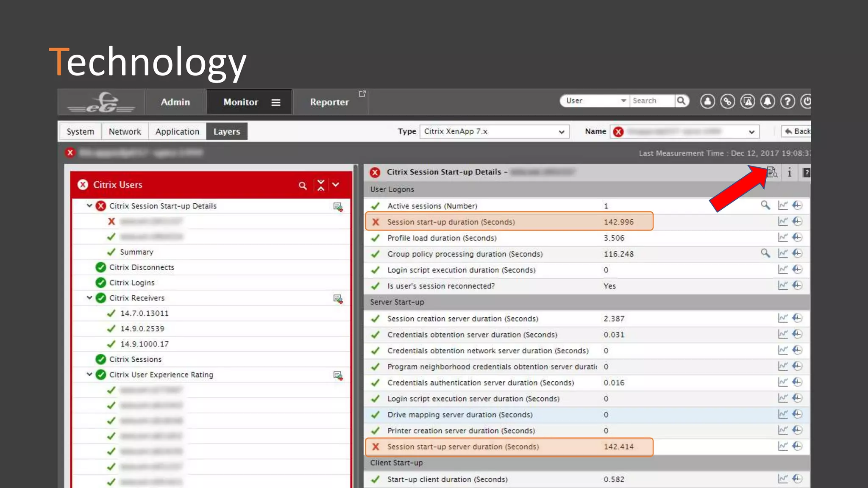Collapse the Citrix Receivers tree node
This screenshot has height=488, width=868.
(x=89, y=298)
